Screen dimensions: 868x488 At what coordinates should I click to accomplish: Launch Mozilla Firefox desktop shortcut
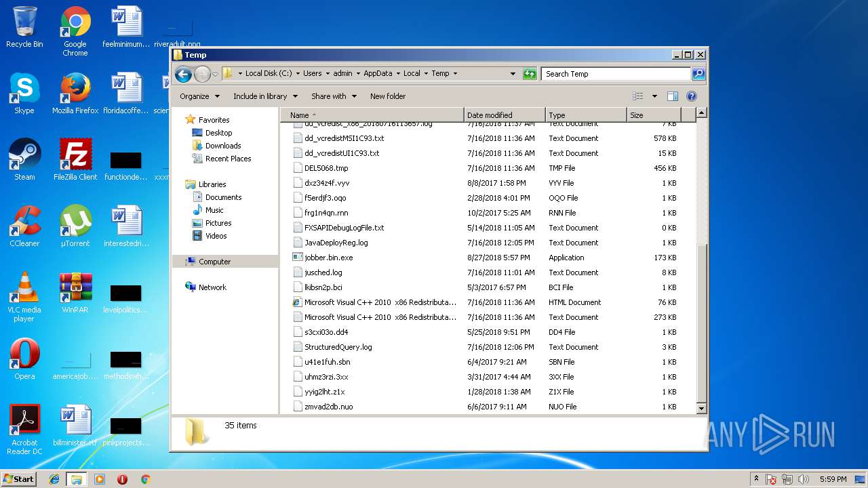pyautogui.click(x=75, y=94)
